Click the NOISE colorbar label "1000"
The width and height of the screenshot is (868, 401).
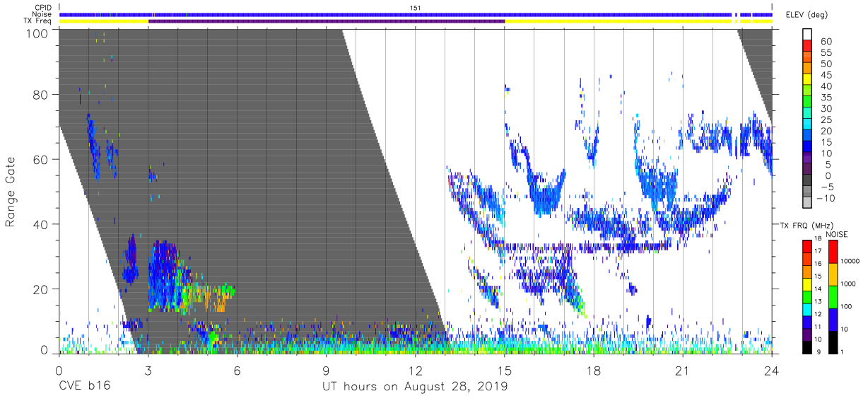pos(850,284)
